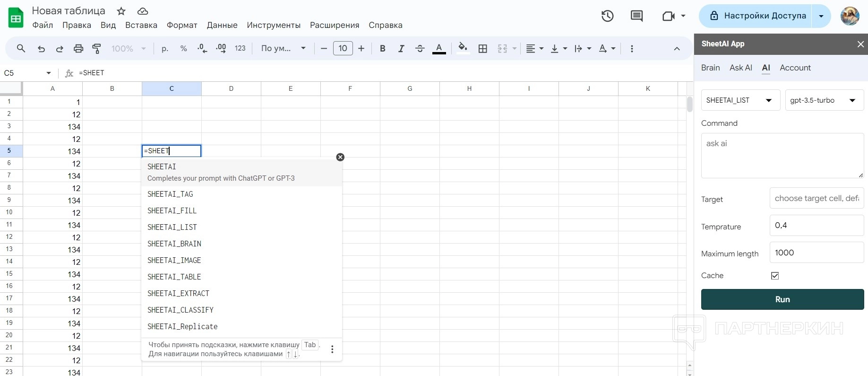Uncheck the Cache checkbox
Screen dimensions: 868x376
tap(775, 276)
